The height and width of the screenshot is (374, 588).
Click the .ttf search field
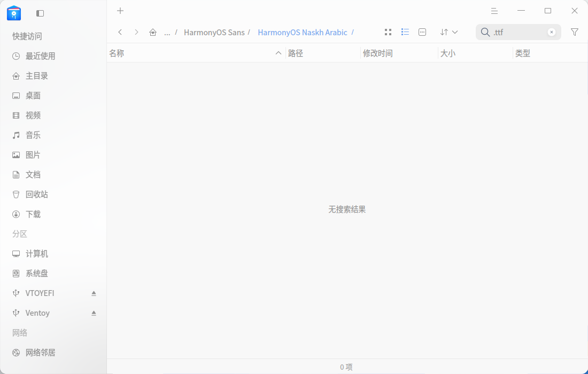click(x=519, y=32)
